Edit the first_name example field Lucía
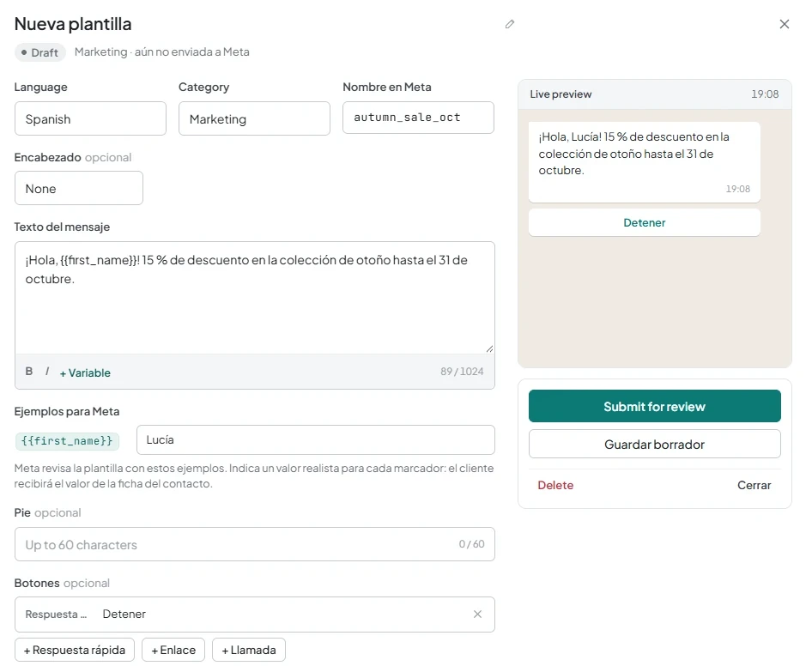Viewport: 812px width, 666px height. (316, 440)
